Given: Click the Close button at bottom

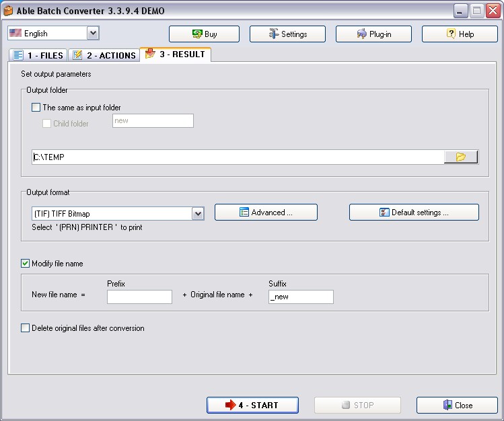Looking at the screenshot, I should pyautogui.click(x=457, y=406).
